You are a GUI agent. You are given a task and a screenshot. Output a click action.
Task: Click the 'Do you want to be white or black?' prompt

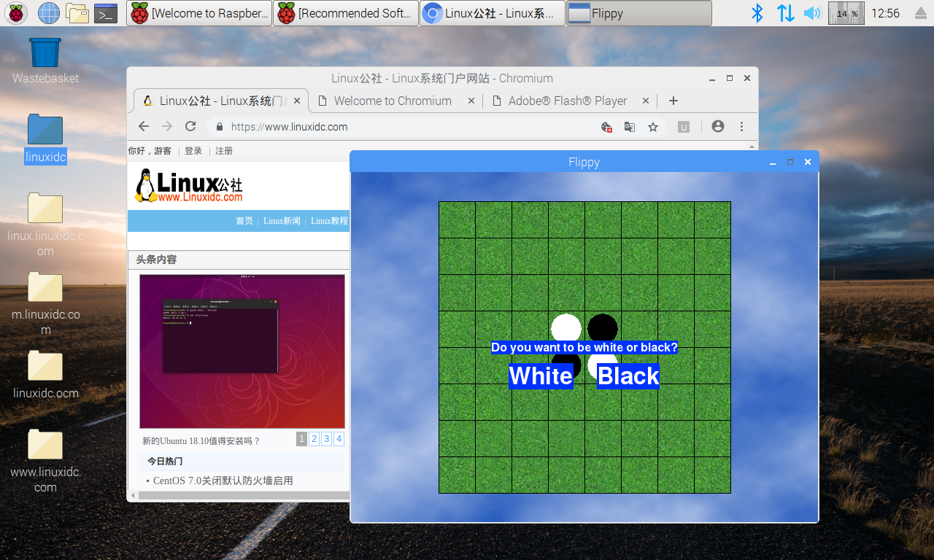pos(584,348)
